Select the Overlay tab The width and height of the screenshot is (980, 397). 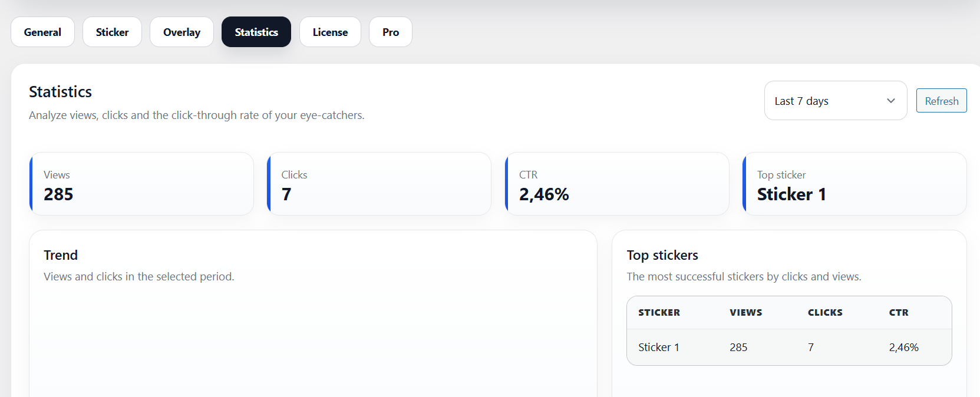(182, 32)
